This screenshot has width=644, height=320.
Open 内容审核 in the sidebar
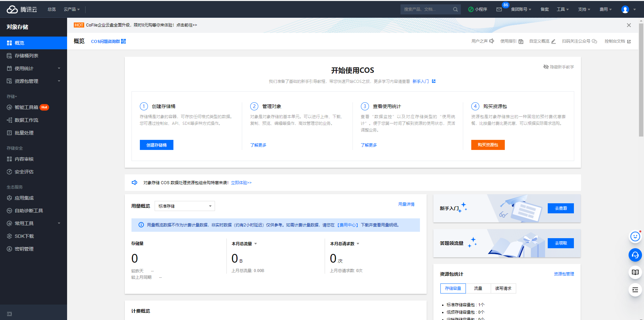34,159
